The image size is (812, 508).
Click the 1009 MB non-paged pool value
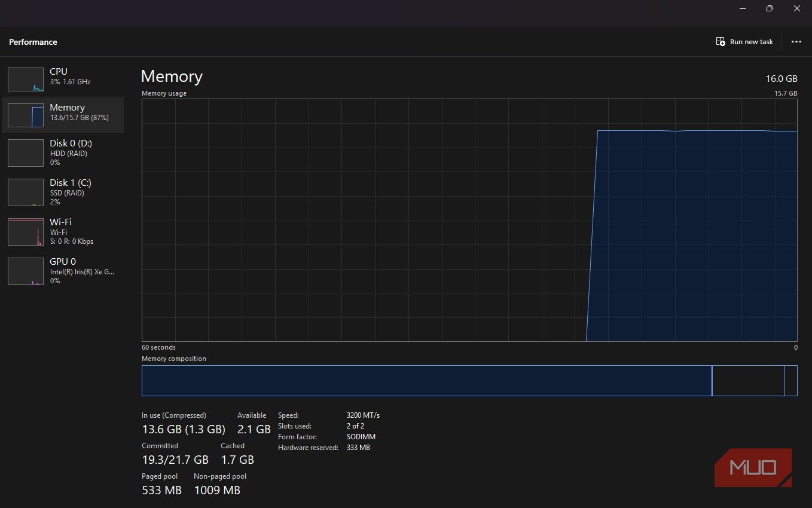click(x=217, y=491)
